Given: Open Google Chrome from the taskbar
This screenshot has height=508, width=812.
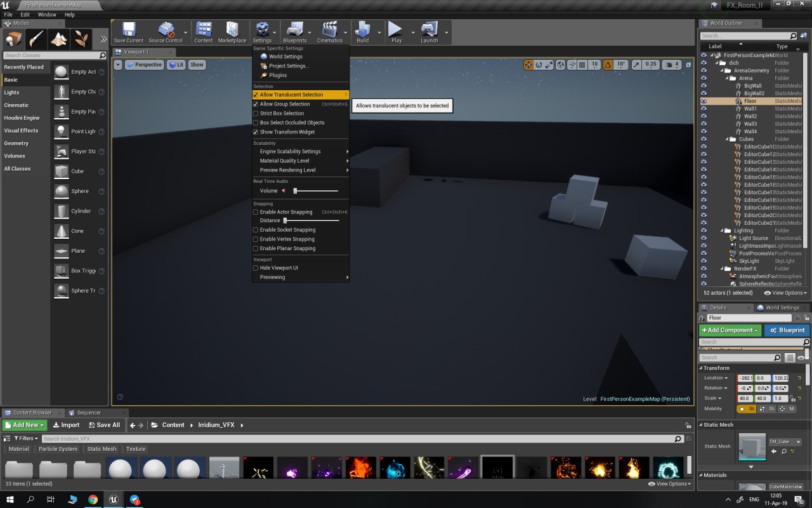Looking at the screenshot, I should (x=93, y=500).
